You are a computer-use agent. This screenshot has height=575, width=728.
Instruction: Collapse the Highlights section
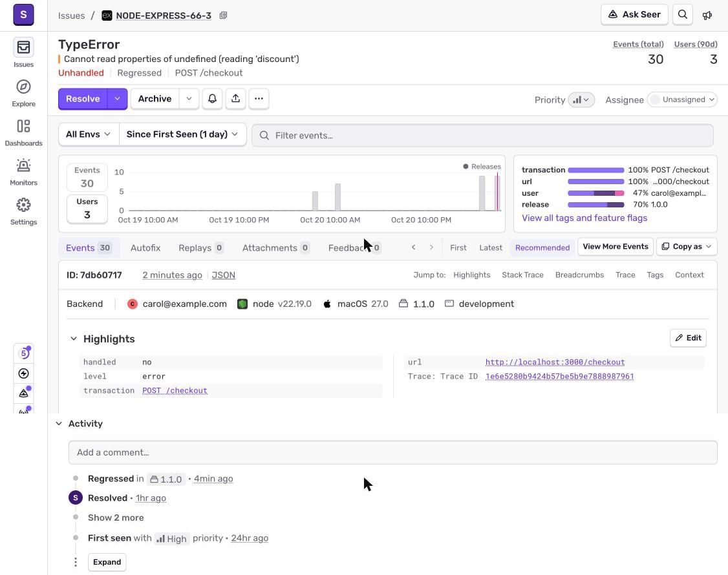73,339
